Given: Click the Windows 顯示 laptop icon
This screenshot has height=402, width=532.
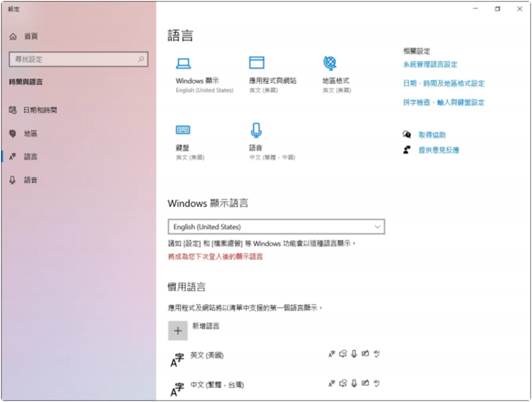Looking at the screenshot, I should (x=183, y=63).
